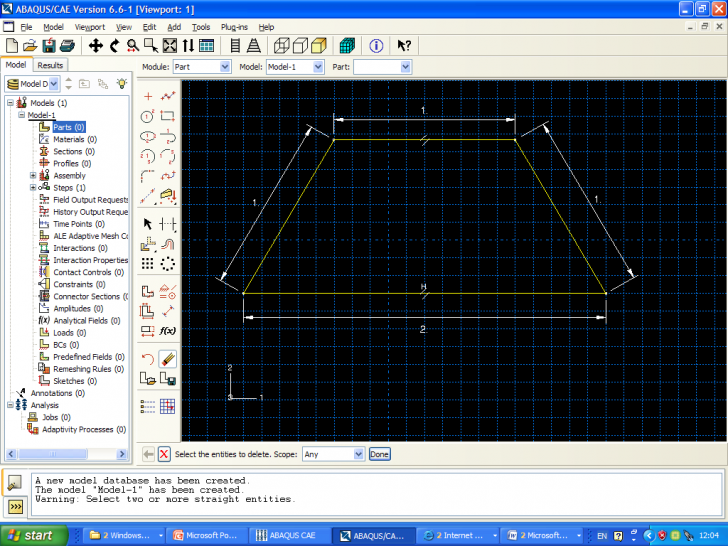The width and height of the screenshot is (728, 546).
Task: Switch to the Results tab
Action: 50,65
